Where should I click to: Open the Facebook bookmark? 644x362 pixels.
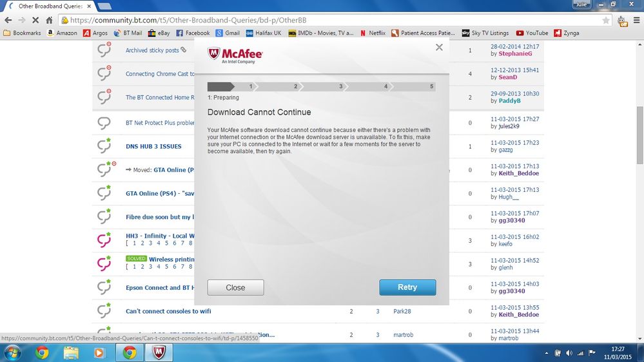tap(193, 33)
